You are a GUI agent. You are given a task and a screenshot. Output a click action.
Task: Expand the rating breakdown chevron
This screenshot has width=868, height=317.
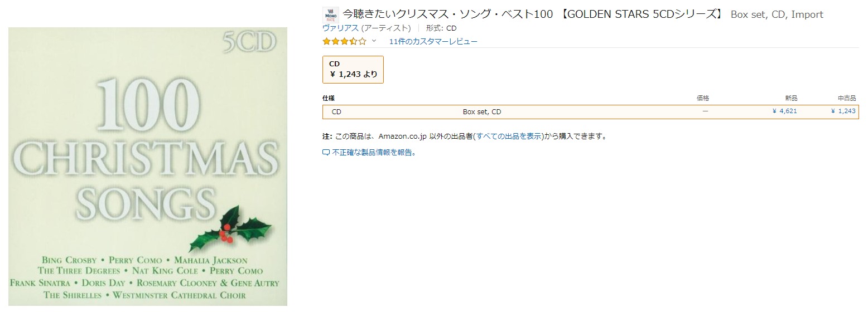(374, 41)
